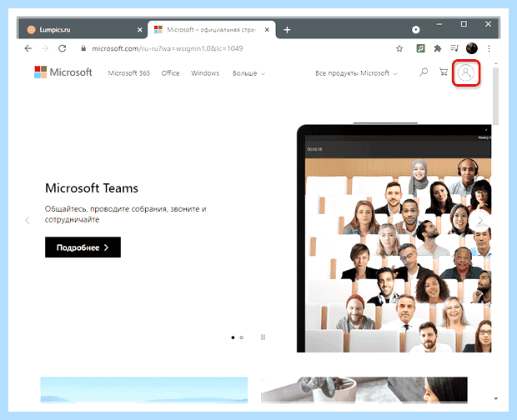Expand the Больше dropdown

click(248, 73)
